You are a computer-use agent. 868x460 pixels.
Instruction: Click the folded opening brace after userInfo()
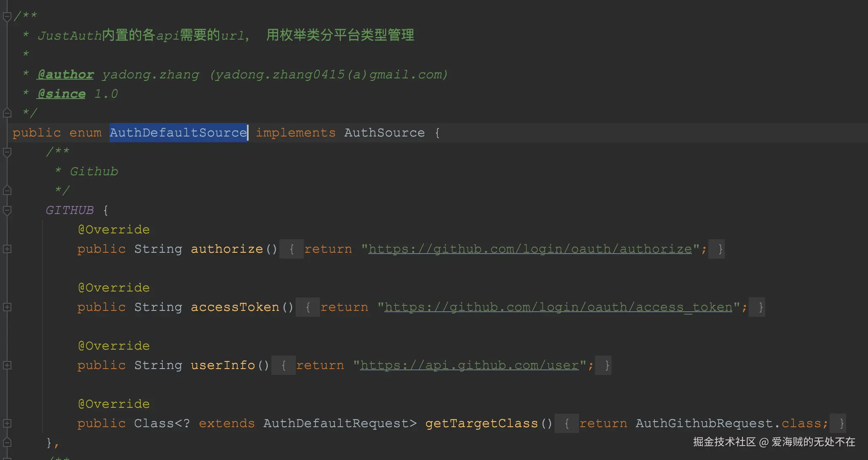[x=284, y=365]
